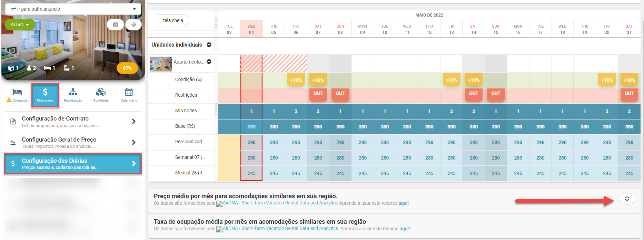Click the Condição (%) row label
Viewport: 644px width, 240px height.
click(189, 79)
